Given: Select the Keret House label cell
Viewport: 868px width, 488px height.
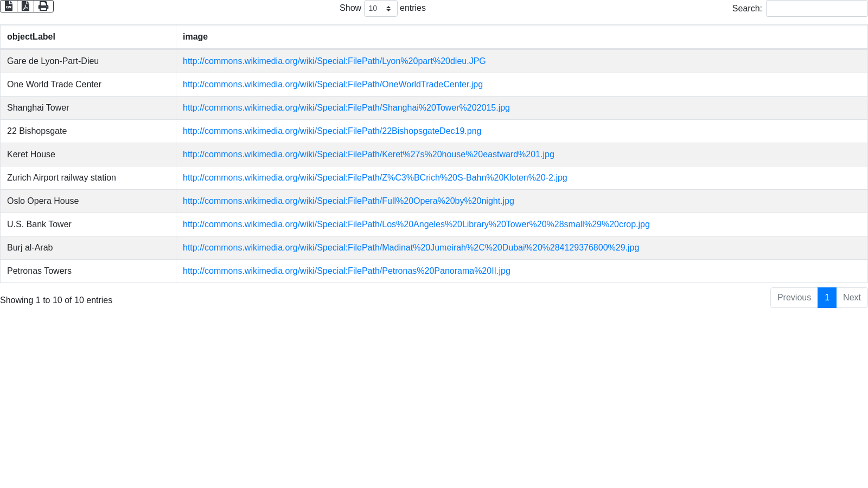Looking at the screenshot, I should (88, 155).
